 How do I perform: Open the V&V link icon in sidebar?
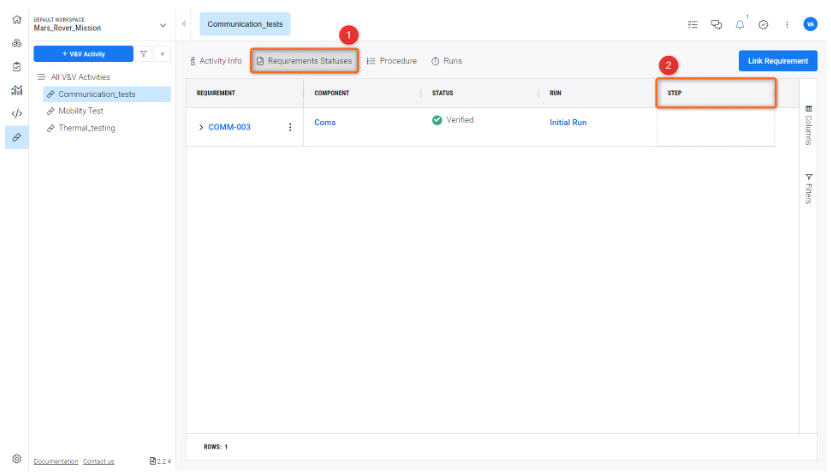point(16,137)
